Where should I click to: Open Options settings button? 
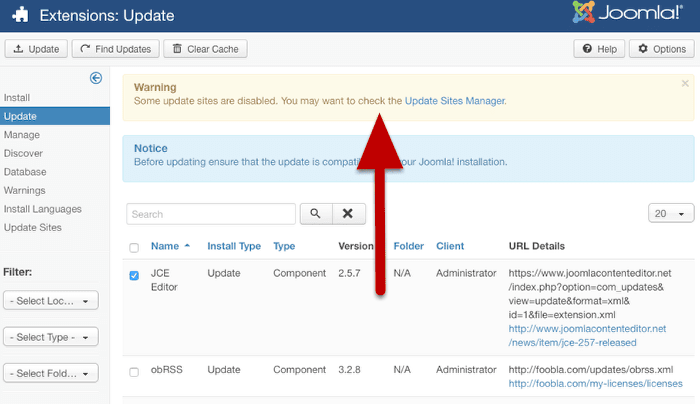point(662,49)
